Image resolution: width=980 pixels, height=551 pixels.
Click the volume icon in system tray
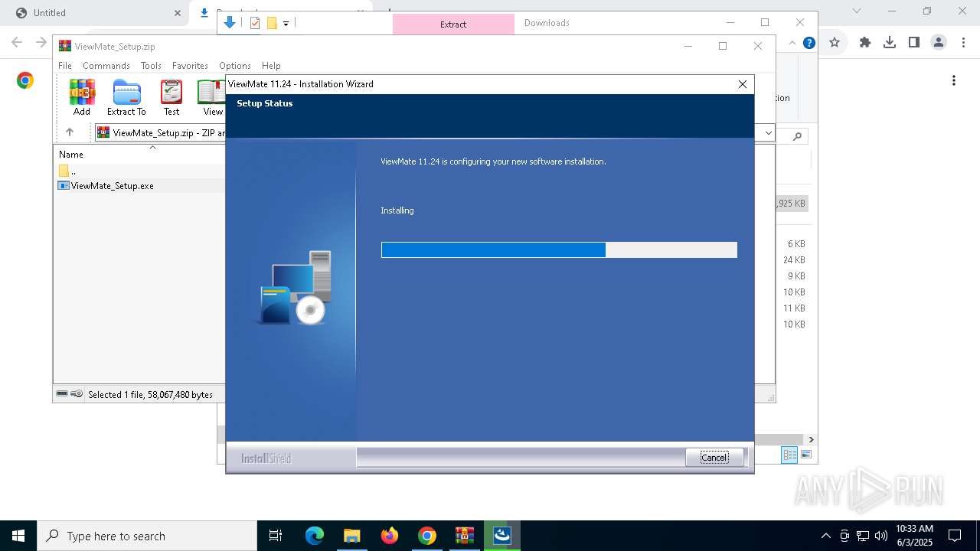(x=881, y=536)
